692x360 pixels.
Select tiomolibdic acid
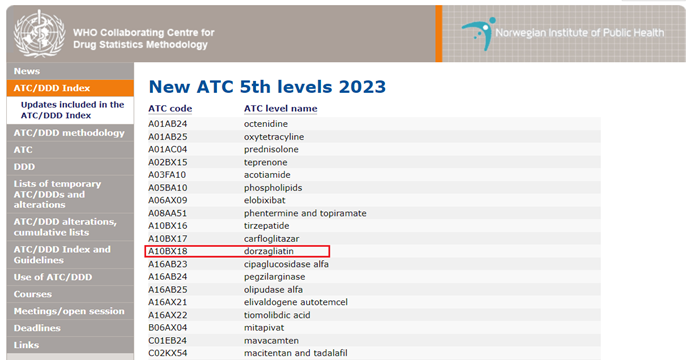(277, 315)
